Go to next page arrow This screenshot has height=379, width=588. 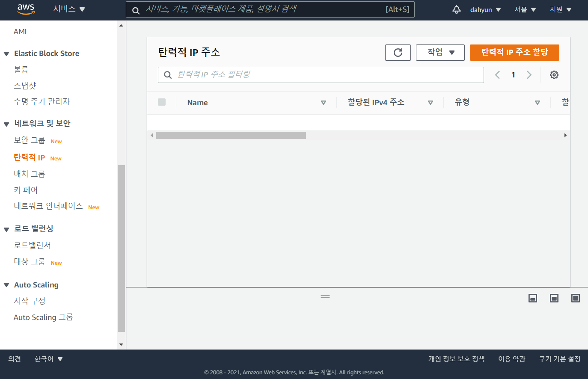click(529, 75)
